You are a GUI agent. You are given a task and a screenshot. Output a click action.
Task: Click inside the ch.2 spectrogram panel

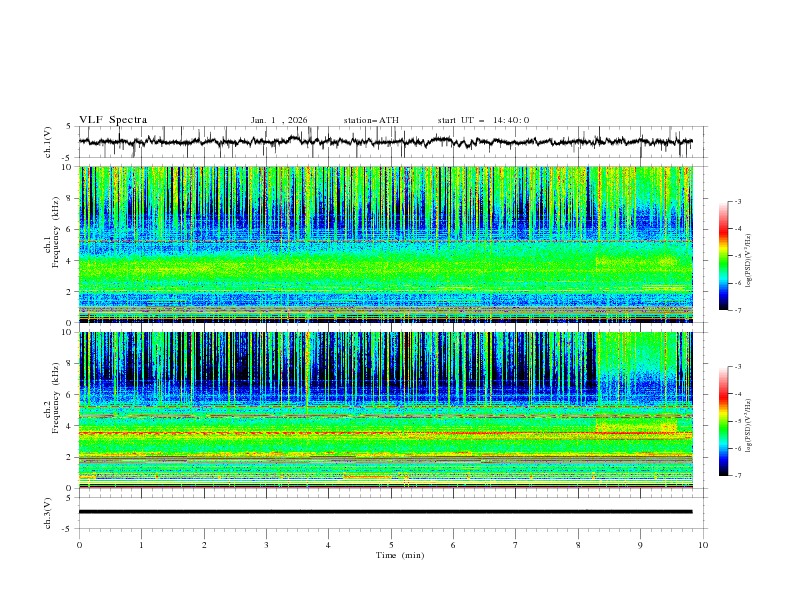(x=385, y=410)
